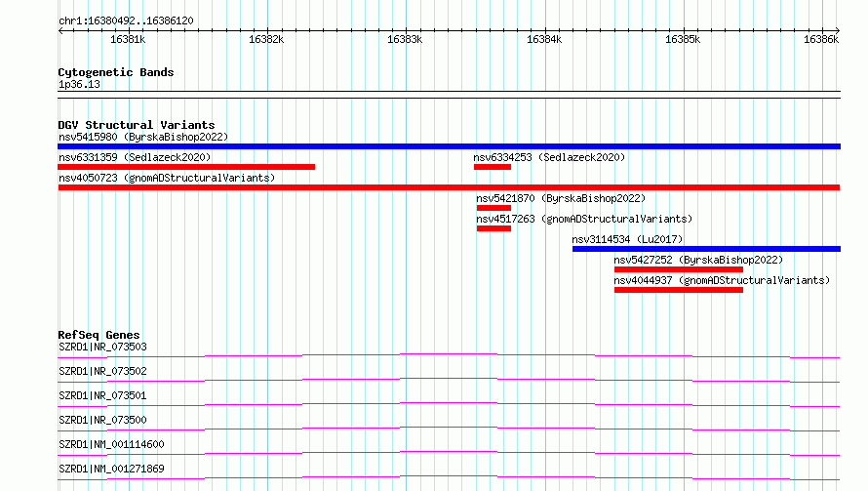Click the magenta intron line of NM_001114600

[449, 452]
